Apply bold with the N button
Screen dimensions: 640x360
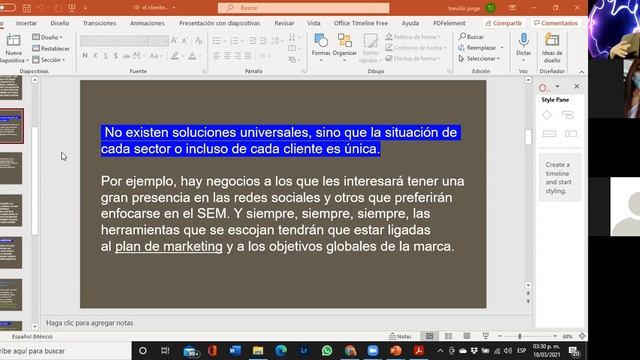pos(85,56)
